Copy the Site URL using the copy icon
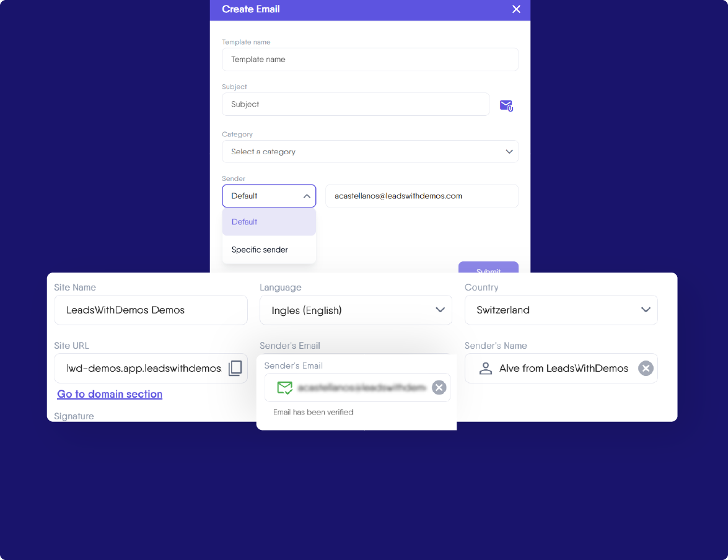 (235, 368)
